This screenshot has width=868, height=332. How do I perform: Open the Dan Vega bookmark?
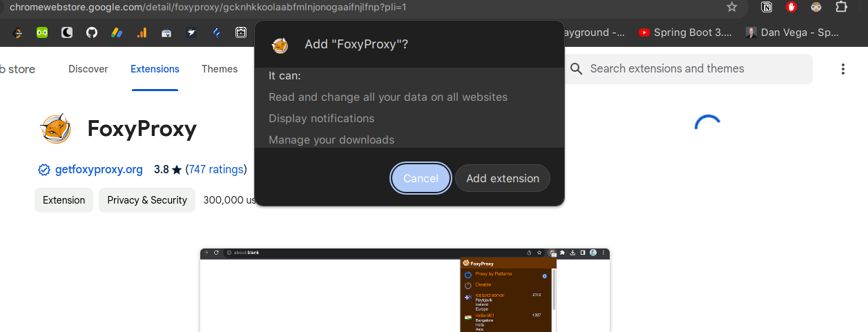[793, 32]
